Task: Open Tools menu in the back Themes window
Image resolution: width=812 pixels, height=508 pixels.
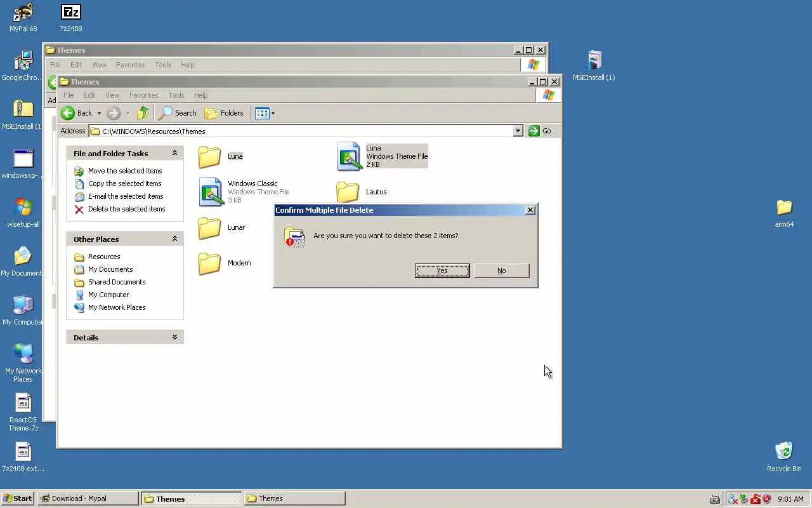Action: [163, 65]
